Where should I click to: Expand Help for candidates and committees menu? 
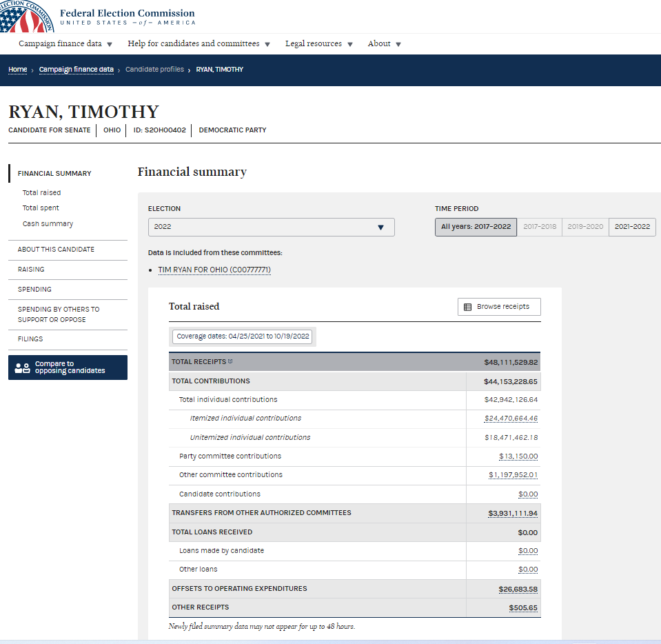199,44
